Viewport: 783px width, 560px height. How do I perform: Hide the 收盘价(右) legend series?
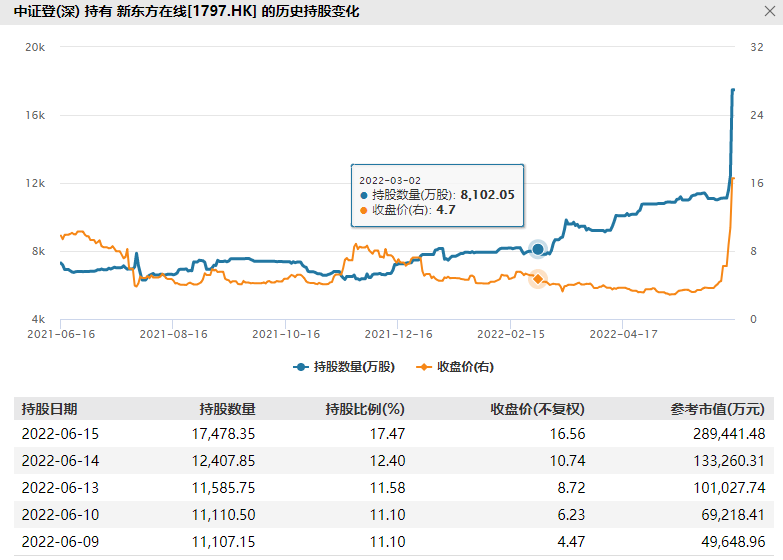point(454,367)
